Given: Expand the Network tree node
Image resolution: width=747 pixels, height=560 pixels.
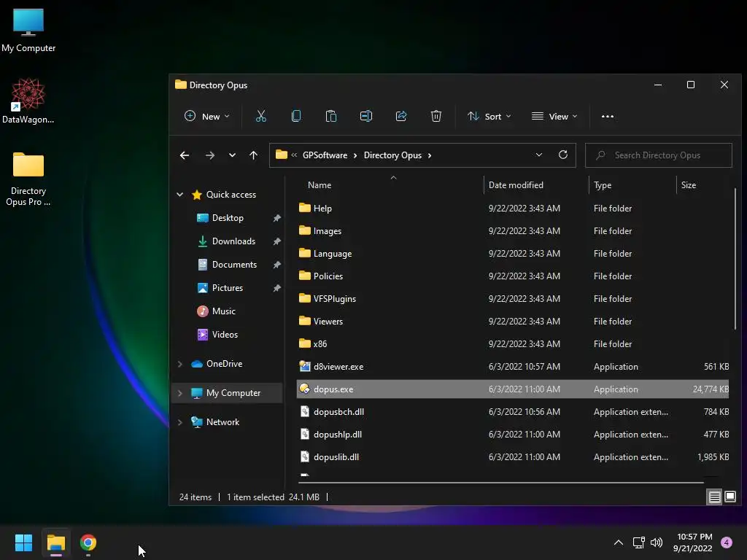Looking at the screenshot, I should 180,422.
